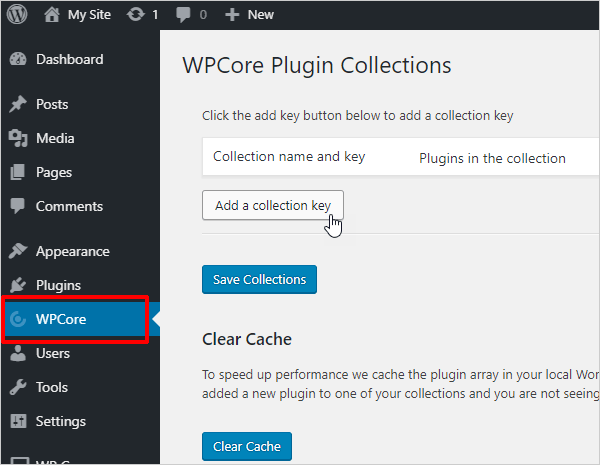Click the Pages stacked sheets icon

(18, 172)
